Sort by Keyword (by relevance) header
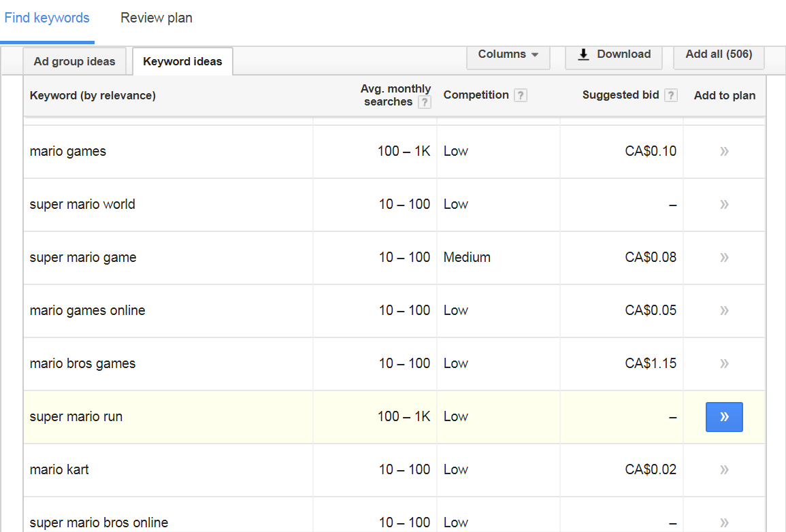The width and height of the screenshot is (786, 532). point(93,96)
